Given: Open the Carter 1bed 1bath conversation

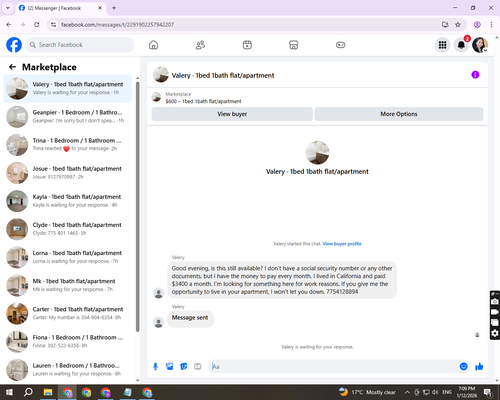Looking at the screenshot, I should coord(67,313).
